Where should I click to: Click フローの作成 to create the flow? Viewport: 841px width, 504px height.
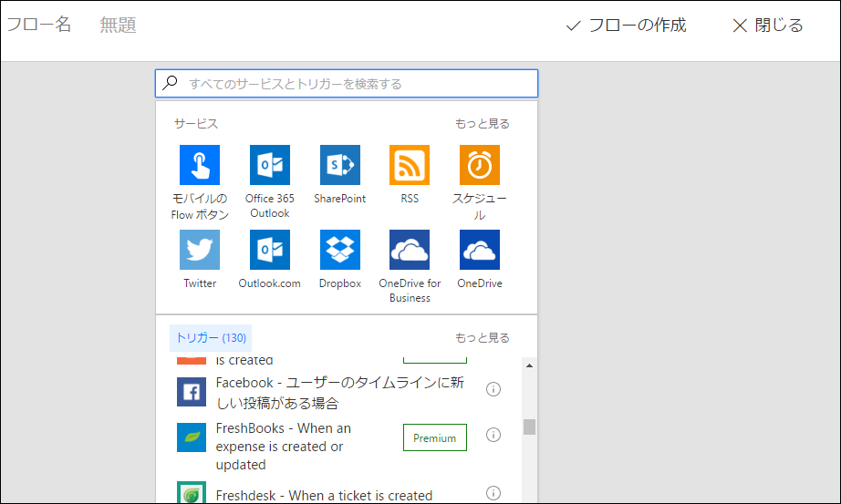coord(626,26)
